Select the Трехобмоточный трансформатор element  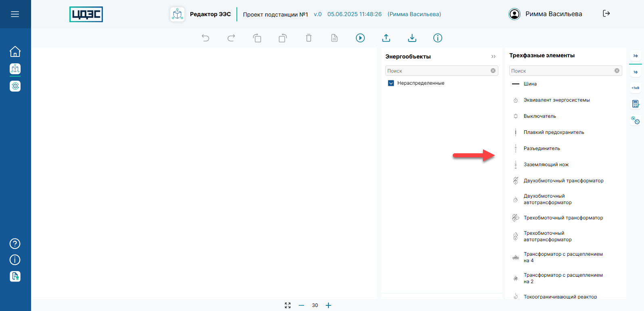click(x=563, y=218)
